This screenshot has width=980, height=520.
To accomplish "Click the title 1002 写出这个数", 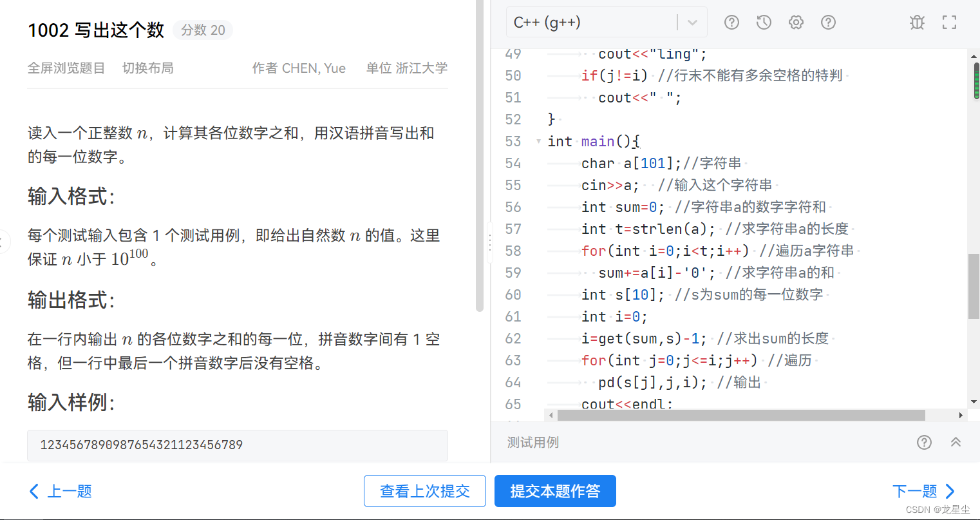I will [96, 30].
